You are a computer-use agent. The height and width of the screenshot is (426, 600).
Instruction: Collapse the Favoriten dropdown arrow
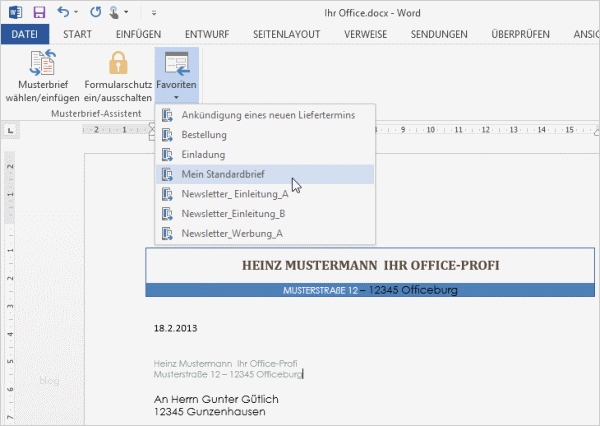[x=176, y=98]
